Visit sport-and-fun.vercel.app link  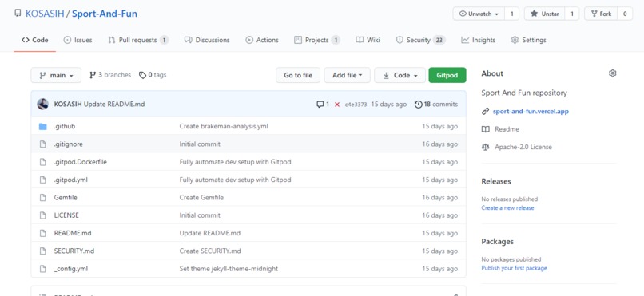click(x=531, y=111)
